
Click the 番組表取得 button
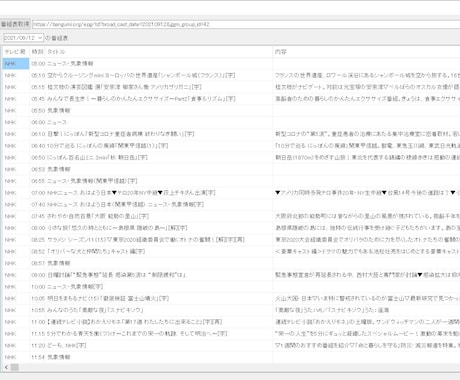[15, 24]
